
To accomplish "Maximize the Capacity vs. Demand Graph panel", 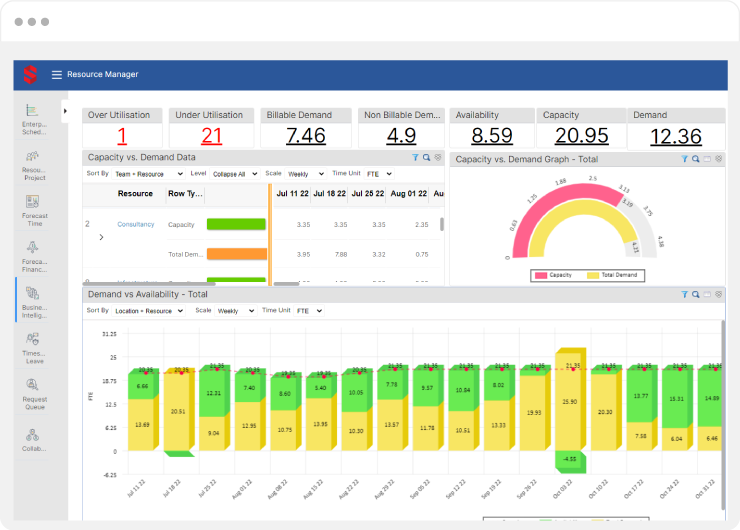I will (x=707, y=159).
